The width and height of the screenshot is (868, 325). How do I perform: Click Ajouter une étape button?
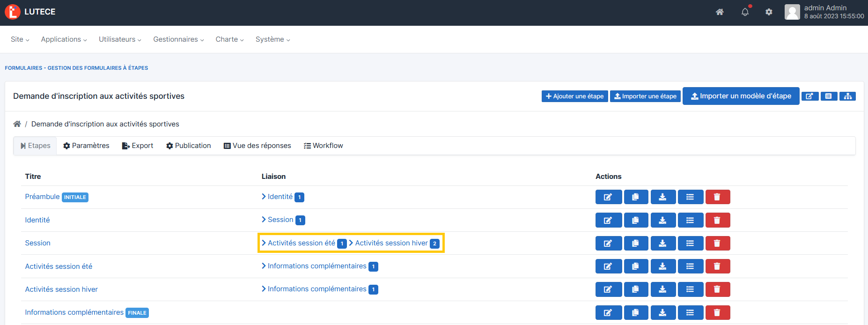click(x=574, y=96)
